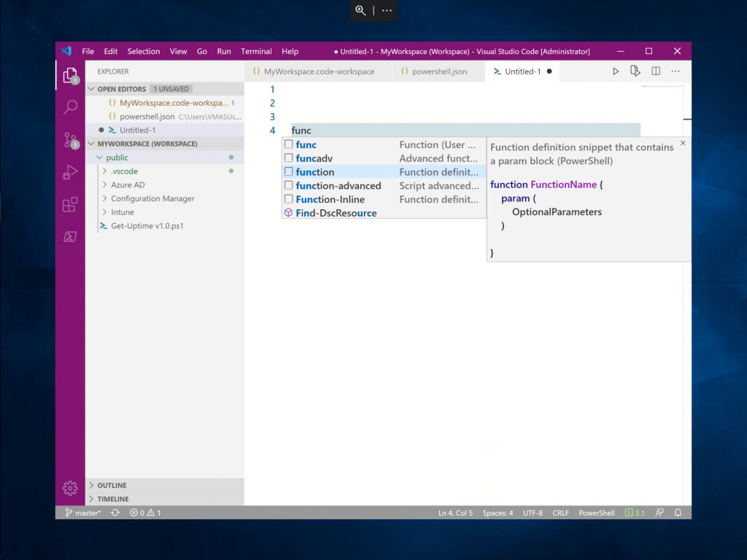Open the Edit menu

coord(111,52)
